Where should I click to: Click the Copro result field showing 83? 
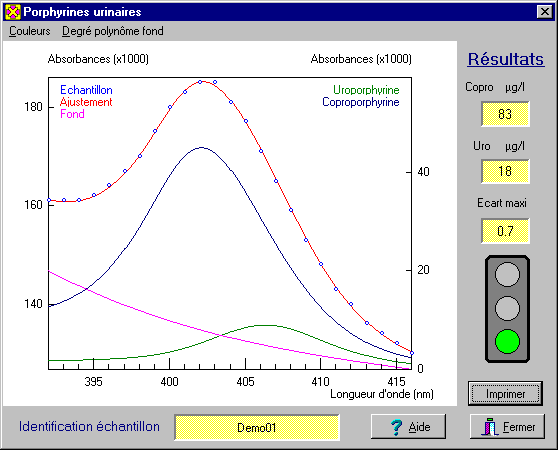pyautogui.click(x=505, y=114)
